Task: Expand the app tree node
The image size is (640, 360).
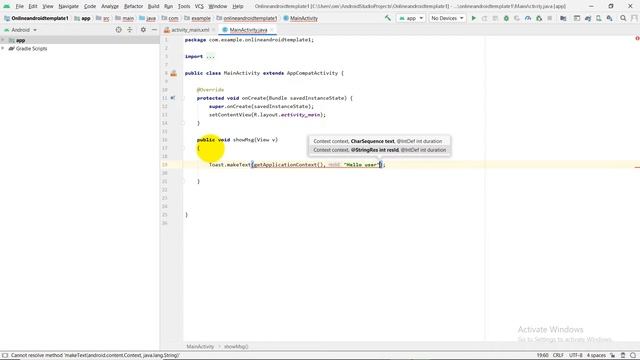Action: 3,40
